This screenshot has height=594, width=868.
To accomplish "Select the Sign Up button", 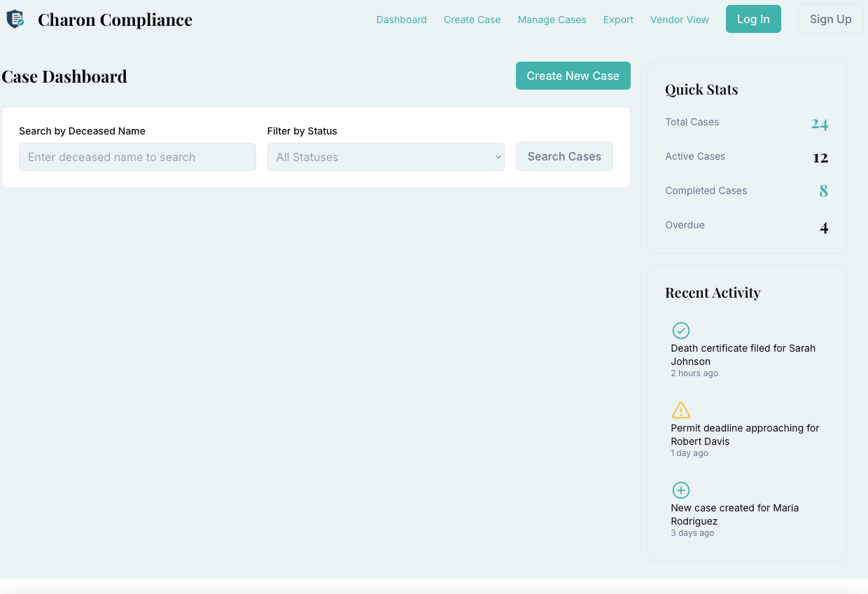I will (830, 19).
